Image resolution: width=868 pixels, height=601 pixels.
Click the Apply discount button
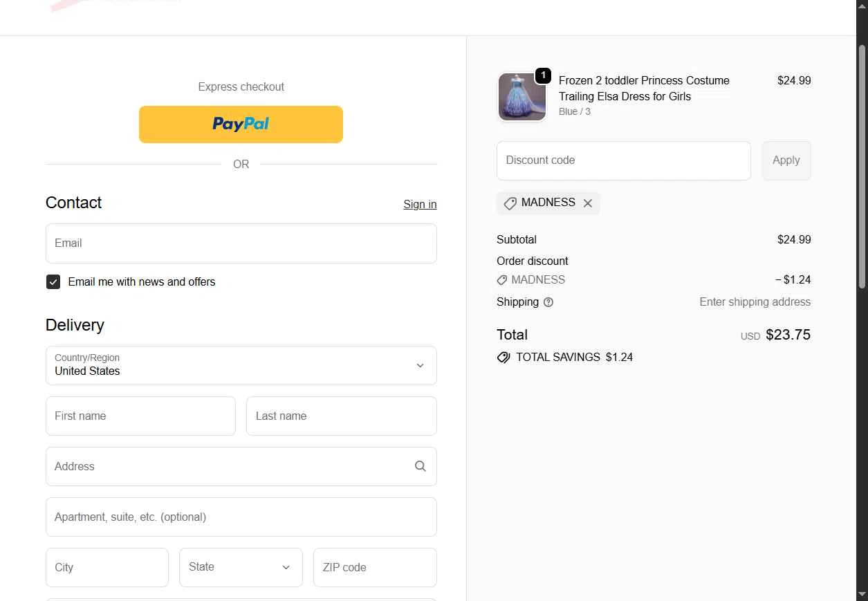click(786, 160)
